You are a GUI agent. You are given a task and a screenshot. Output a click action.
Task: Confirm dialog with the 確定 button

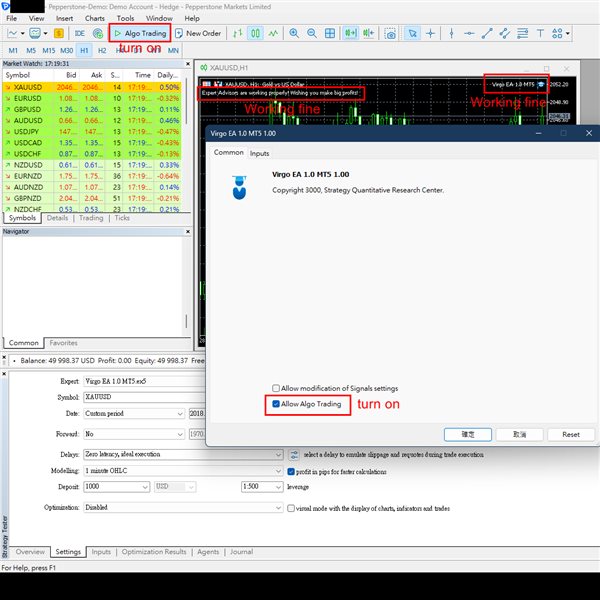[x=468, y=435]
